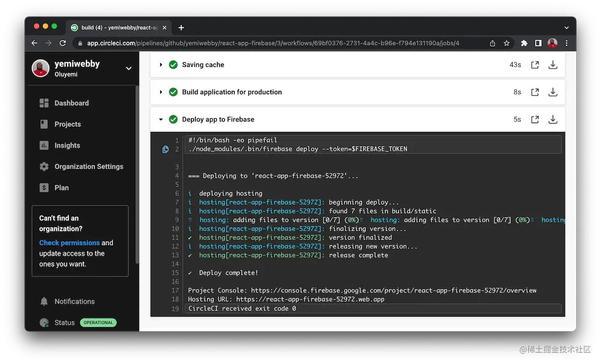Open Saving cache output in new tab
The image size is (601, 364).
pyautogui.click(x=535, y=65)
